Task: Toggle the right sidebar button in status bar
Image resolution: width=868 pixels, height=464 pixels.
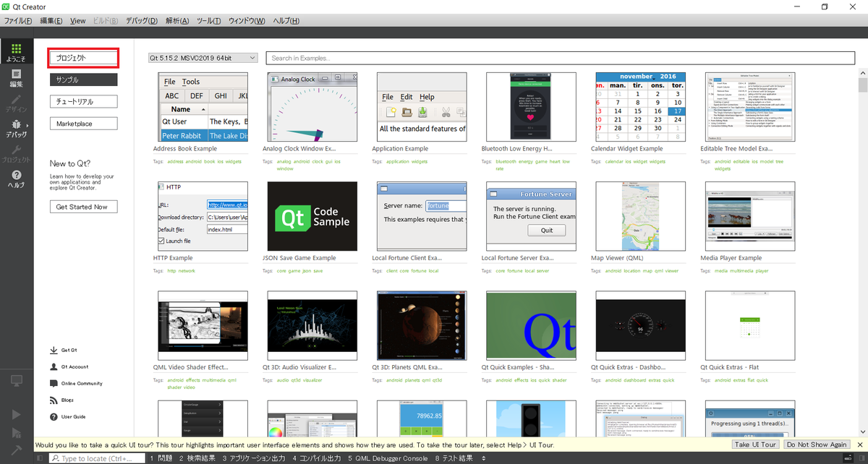Action: [x=861, y=458]
